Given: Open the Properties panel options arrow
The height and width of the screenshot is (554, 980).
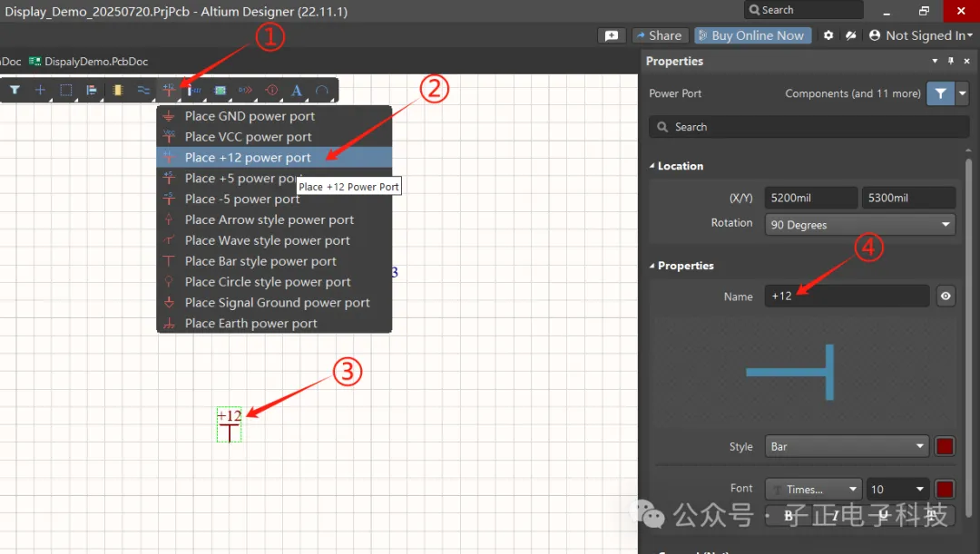Looking at the screenshot, I should [935, 62].
